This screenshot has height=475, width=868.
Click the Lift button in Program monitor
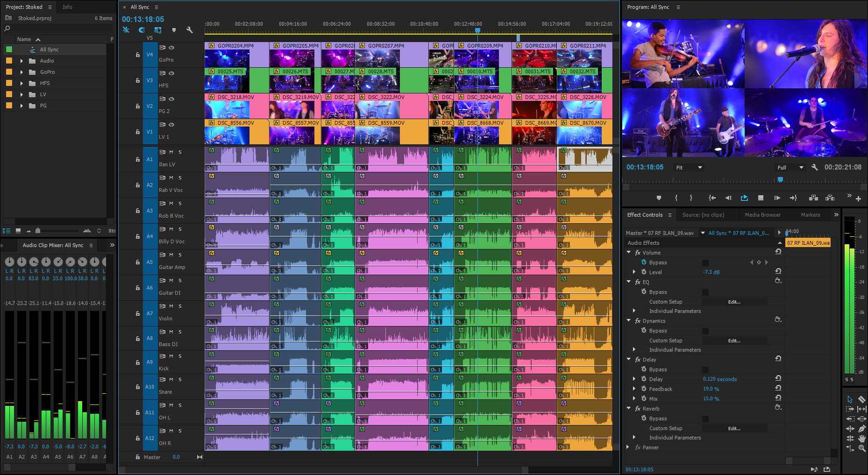[813, 198]
